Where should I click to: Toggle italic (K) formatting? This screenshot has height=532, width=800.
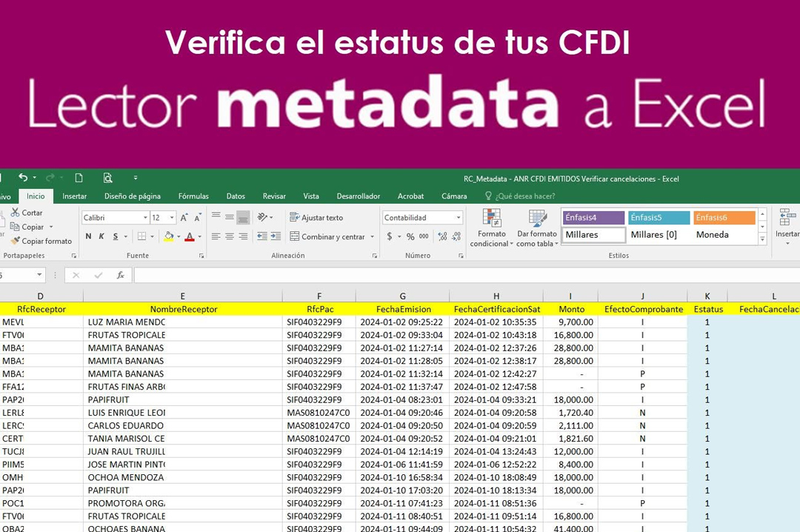[x=101, y=236]
